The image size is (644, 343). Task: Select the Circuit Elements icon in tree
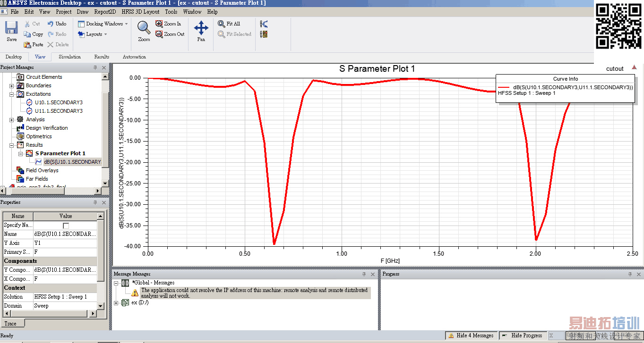[20, 77]
